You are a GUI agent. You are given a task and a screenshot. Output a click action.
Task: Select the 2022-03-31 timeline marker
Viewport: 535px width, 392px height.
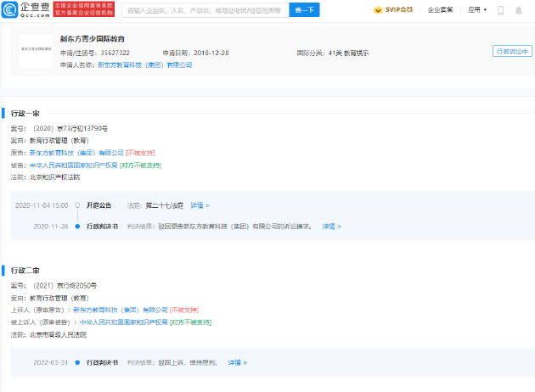point(77,362)
